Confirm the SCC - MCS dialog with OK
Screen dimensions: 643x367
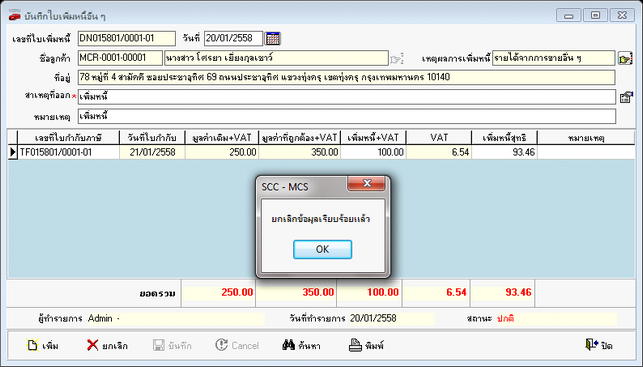(322, 249)
